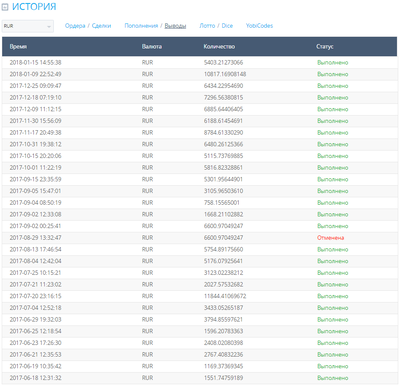Screen dimensions: 400x386
Task: Click the Валюта column header
Action: [152, 47]
